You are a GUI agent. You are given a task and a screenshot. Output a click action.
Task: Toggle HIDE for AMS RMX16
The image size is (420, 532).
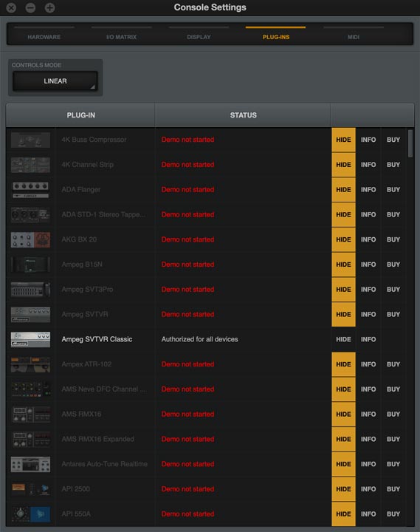[x=343, y=414]
